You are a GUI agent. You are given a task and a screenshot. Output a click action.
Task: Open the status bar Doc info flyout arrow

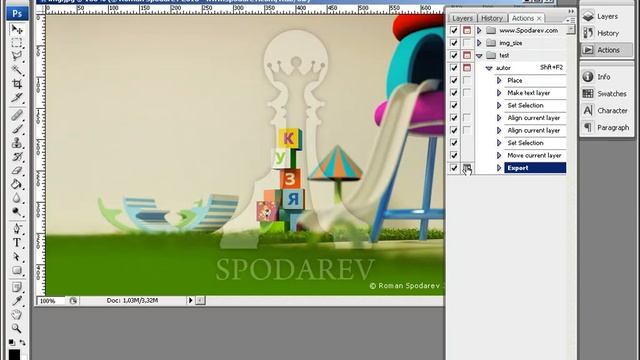(190, 300)
